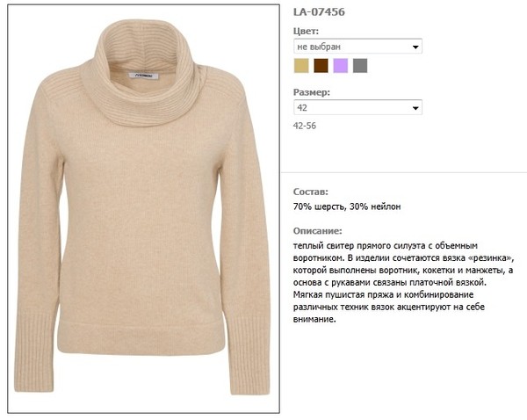Click the arrow of the size dropdown
527x420 pixels.
(x=415, y=108)
